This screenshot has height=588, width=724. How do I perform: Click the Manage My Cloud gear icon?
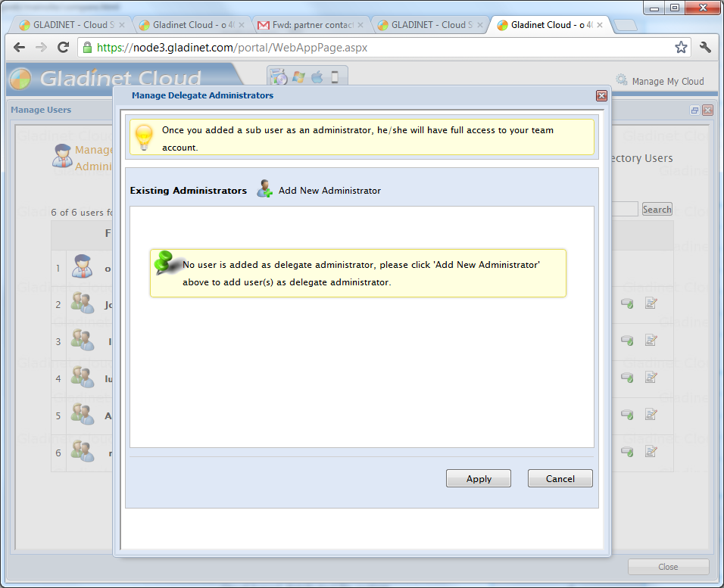622,80
